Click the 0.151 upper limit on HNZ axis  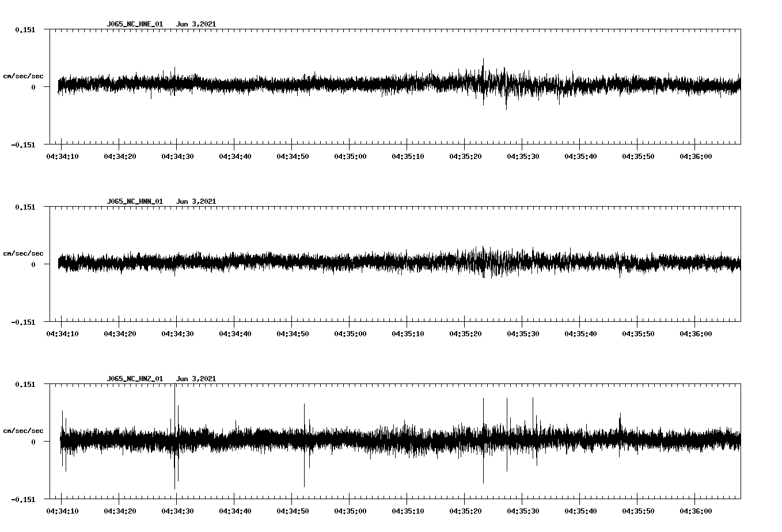click(x=25, y=384)
